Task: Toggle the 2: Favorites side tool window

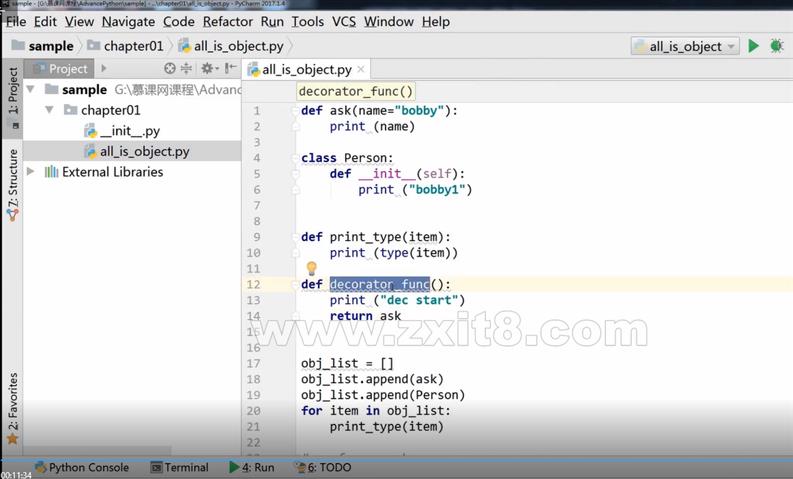Action: point(13,408)
